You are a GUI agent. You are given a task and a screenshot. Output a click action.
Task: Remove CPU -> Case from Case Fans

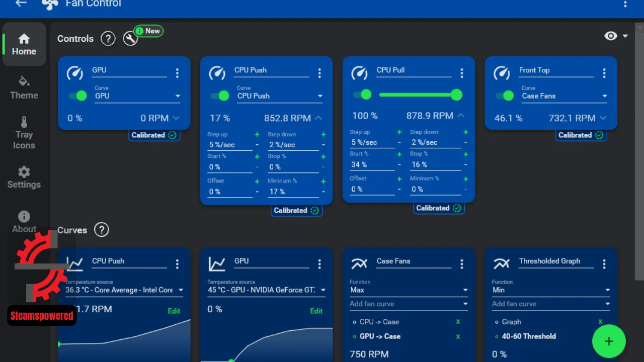click(x=458, y=322)
